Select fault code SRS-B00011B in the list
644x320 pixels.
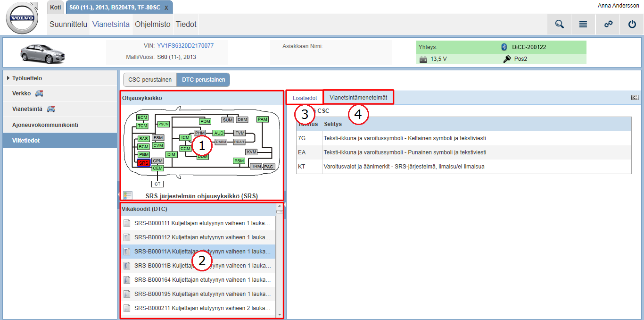198,266
